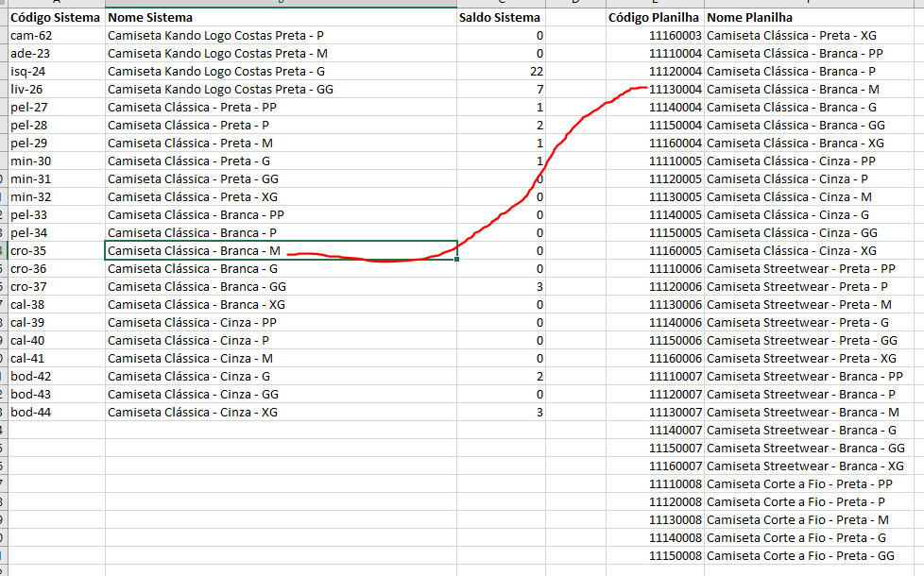Select system name 'Camiseta Clássica - Preta - PP'

tap(192, 108)
